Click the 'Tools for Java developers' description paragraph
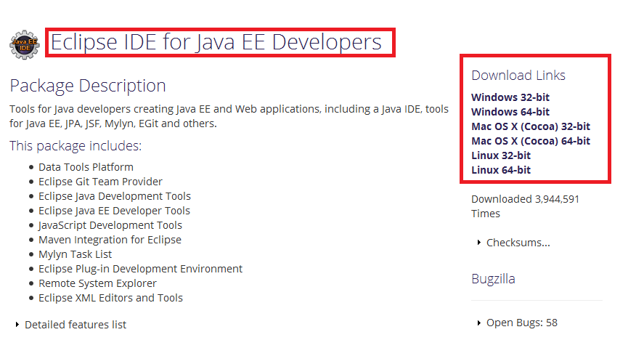Image resolution: width=644 pixels, height=340 pixels. [x=229, y=116]
